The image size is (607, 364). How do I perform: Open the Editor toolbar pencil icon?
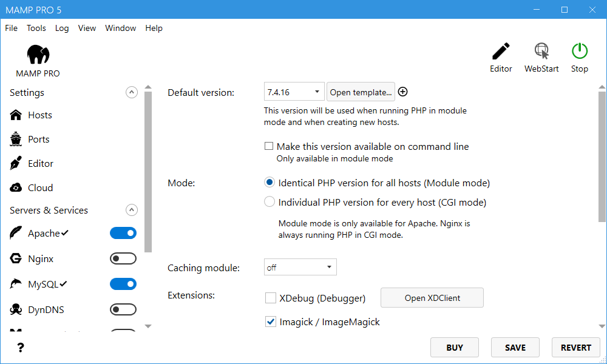coord(501,52)
